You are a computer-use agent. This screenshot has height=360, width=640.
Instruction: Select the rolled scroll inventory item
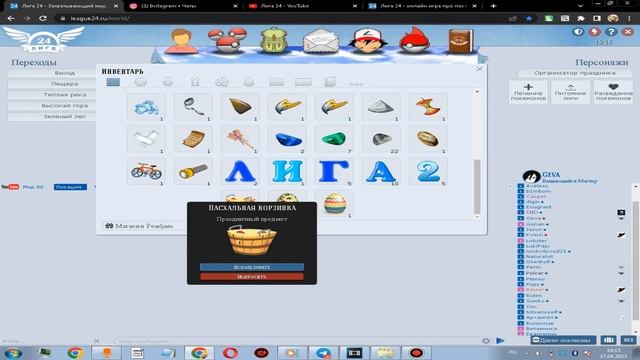click(193, 139)
